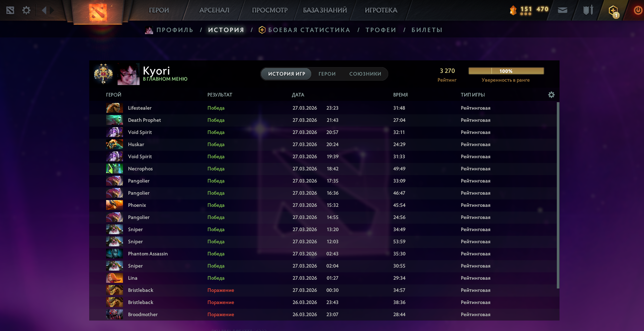Viewport: 644px width, 331px height.
Task: Click the 151 shards amount
Action: pos(526,9)
